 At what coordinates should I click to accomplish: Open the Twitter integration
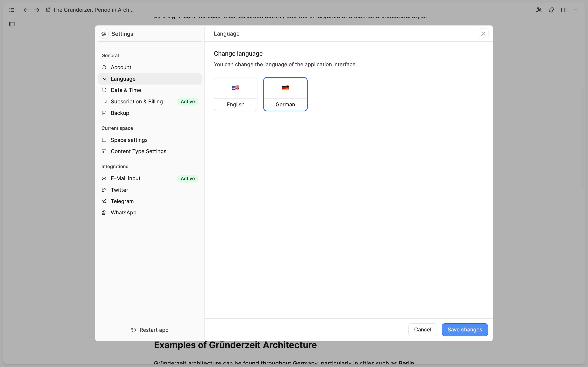[119, 190]
